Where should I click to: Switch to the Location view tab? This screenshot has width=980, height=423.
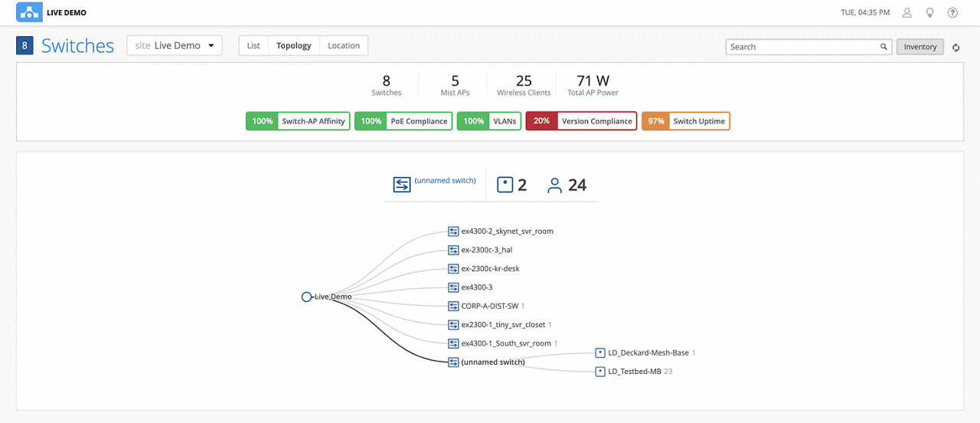click(343, 46)
